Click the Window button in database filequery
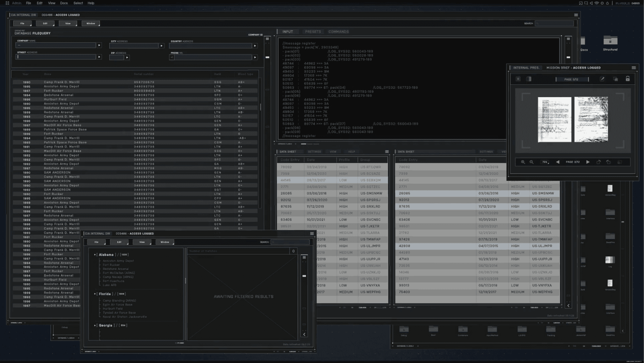Viewport: 644px width, 363px height. 91,23
